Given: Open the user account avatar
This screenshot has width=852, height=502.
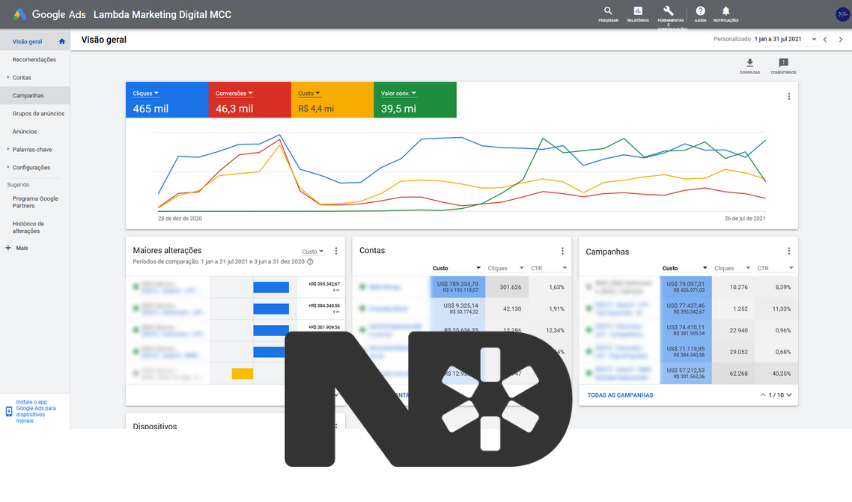Looking at the screenshot, I should 841,14.
